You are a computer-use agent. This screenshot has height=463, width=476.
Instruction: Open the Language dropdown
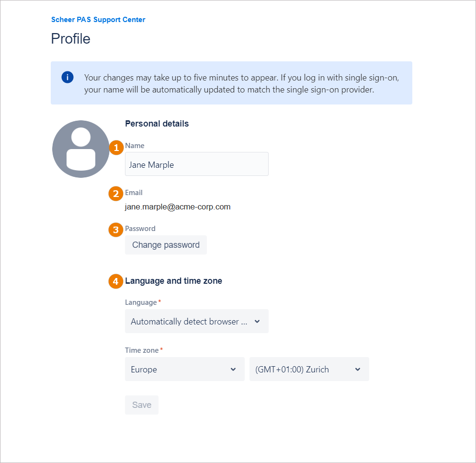[196, 321]
